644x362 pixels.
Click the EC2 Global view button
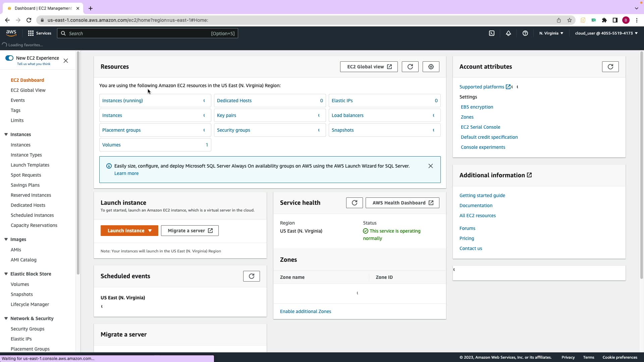click(x=369, y=67)
